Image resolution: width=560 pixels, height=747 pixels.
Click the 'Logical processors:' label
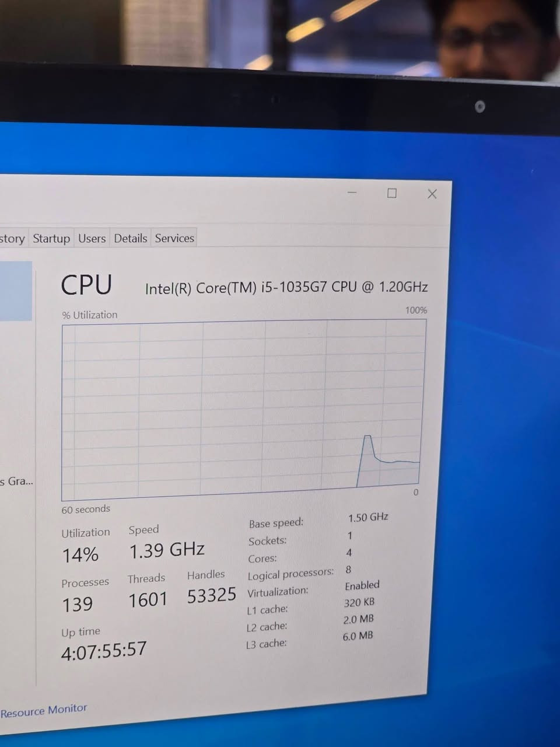(290, 574)
